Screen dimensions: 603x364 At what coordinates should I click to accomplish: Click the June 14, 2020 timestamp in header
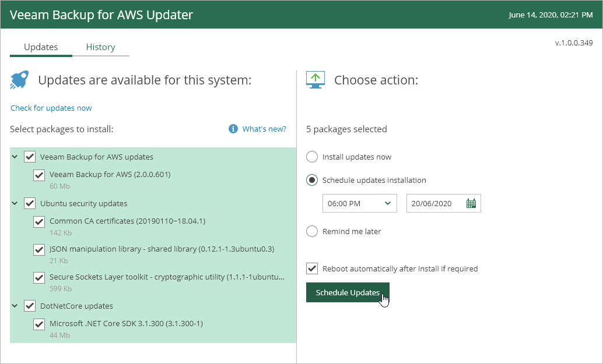(551, 15)
